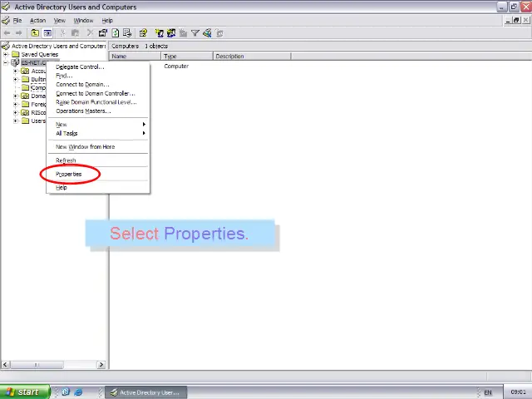Click the domain node icon in tree
Screen dimensions: 532x399
(15, 62)
